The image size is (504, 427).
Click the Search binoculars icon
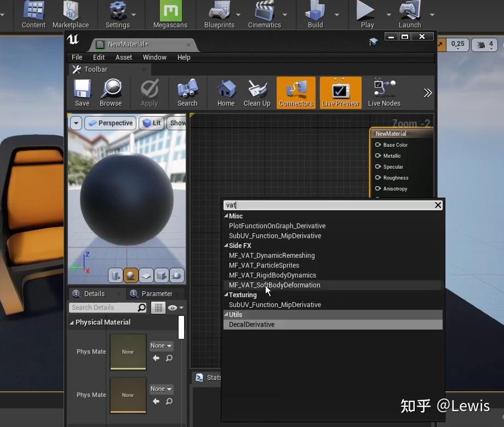[187, 93]
